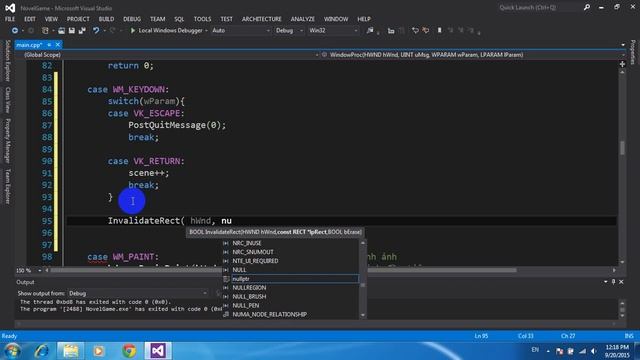This screenshot has width=640, height=360.
Task: Click the uncomment selected lines icon
Action: pos(426,31)
